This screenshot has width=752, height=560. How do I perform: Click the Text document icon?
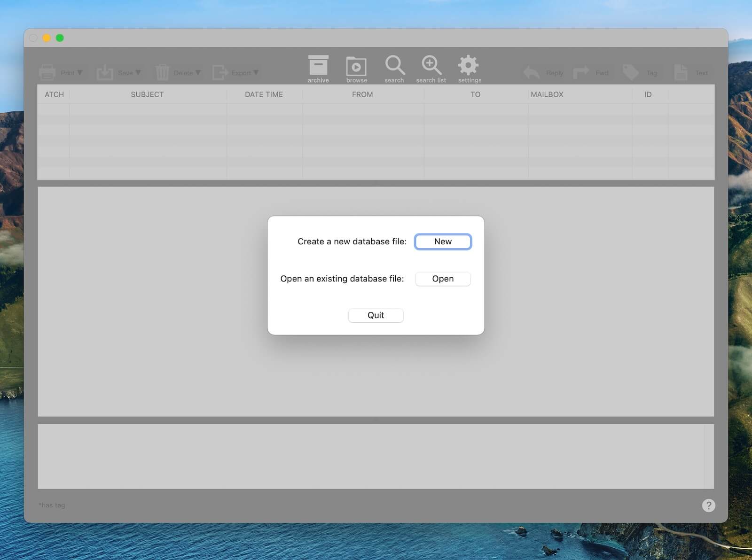tap(681, 72)
